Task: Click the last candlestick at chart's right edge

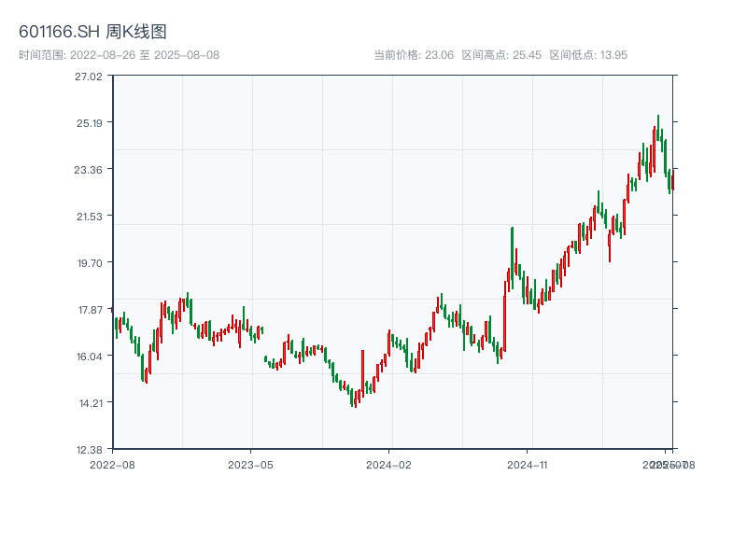Action: pyautogui.click(x=672, y=179)
